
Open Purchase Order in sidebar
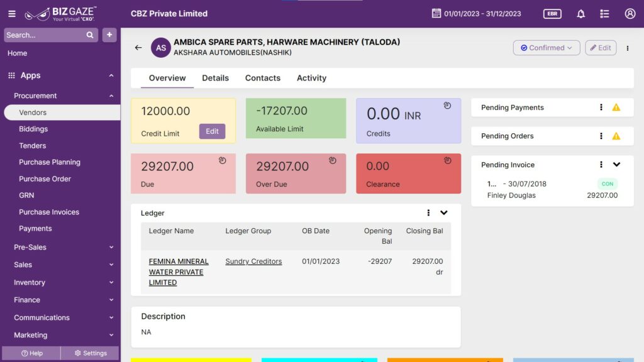click(x=45, y=179)
